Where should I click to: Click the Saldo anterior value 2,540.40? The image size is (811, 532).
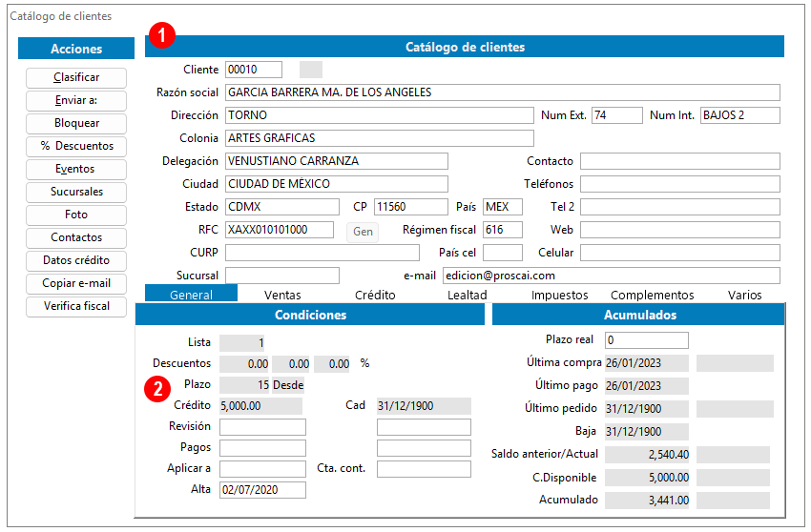click(647, 455)
